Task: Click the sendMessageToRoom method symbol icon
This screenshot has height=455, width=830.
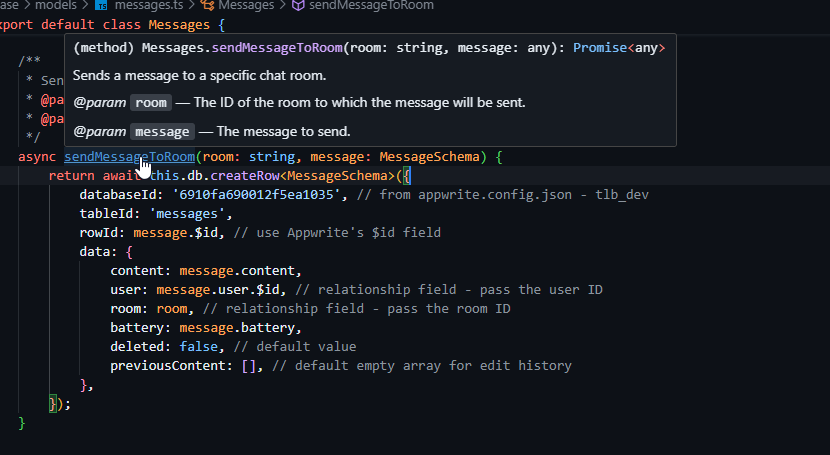Action: click(297, 5)
